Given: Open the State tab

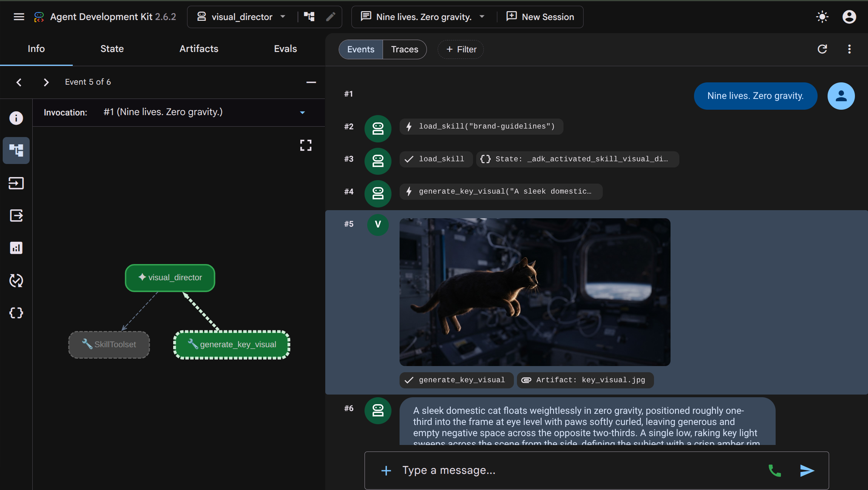Looking at the screenshot, I should pyautogui.click(x=112, y=49).
